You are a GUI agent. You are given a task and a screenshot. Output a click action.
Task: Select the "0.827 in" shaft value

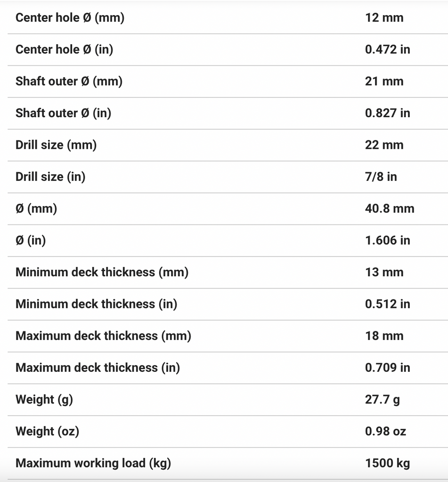tap(387, 113)
